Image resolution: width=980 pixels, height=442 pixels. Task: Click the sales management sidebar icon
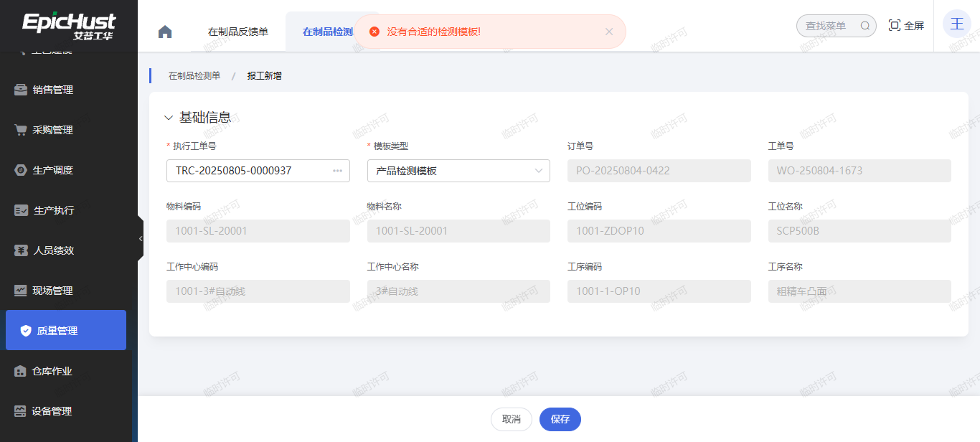click(21, 90)
